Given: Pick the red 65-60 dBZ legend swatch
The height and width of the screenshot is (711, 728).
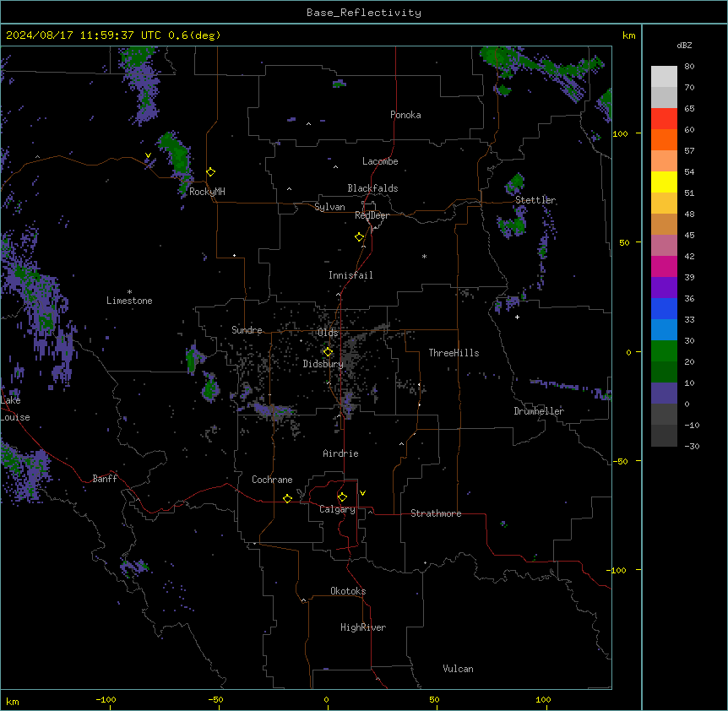Looking at the screenshot, I should point(664,119).
